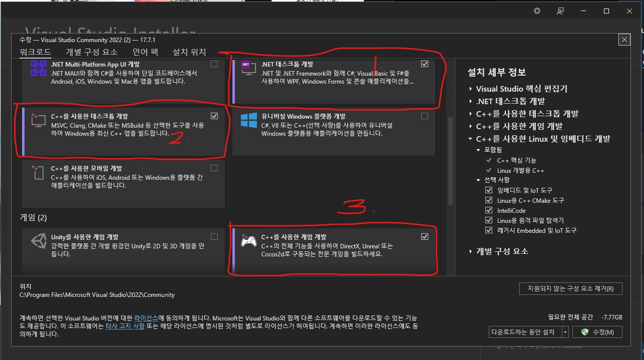The height and width of the screenshot is (360, 644).
Task: Switch to the 언어 팩 tab
Action: pos(145,52)
